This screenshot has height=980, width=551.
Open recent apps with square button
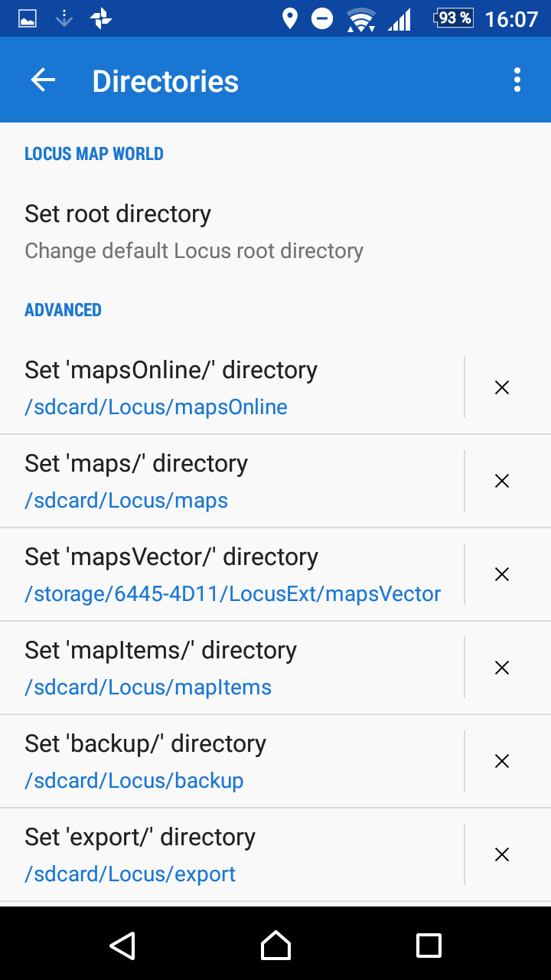point(429,946)
